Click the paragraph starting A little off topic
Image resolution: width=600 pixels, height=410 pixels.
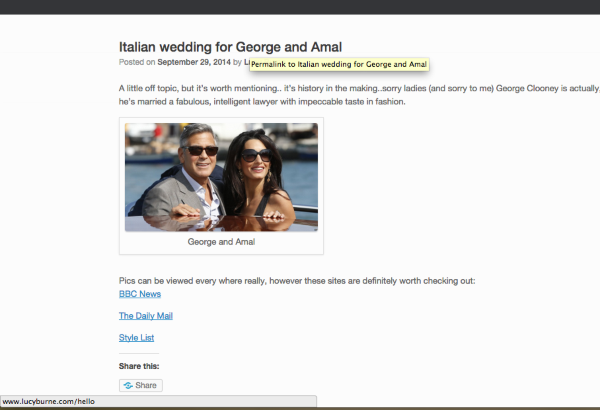[359, 95]
